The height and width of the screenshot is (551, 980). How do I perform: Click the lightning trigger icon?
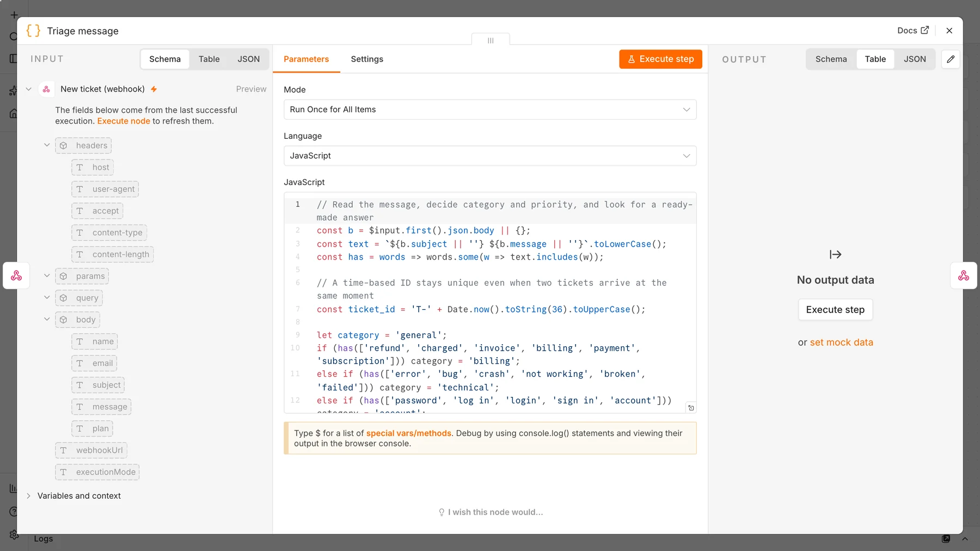154,89
